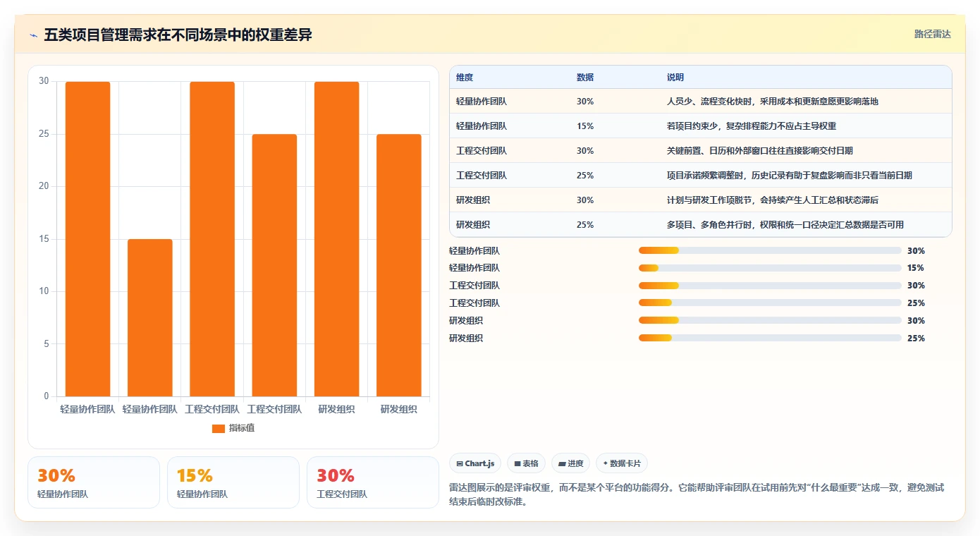
Task: Click the footer note starting with 雷达图展示的是评审权重
Action: point(697,494)
